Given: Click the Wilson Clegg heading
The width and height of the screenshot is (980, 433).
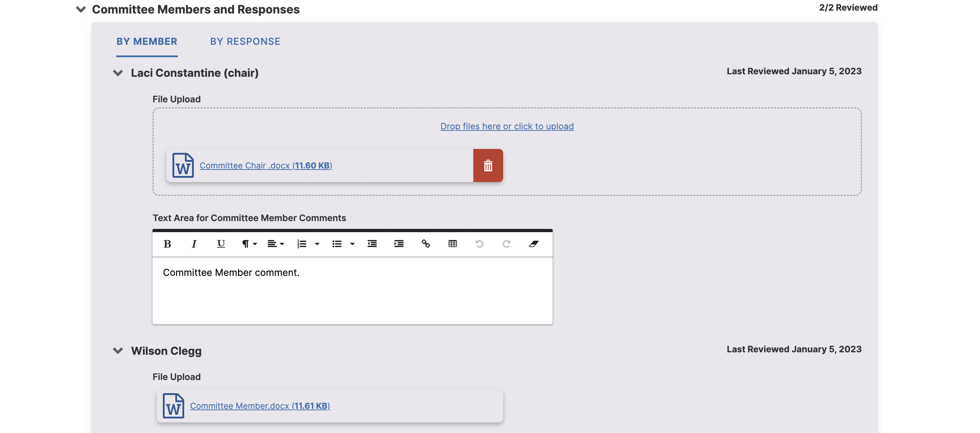Looking at the screenshot, I should point(166,351).
